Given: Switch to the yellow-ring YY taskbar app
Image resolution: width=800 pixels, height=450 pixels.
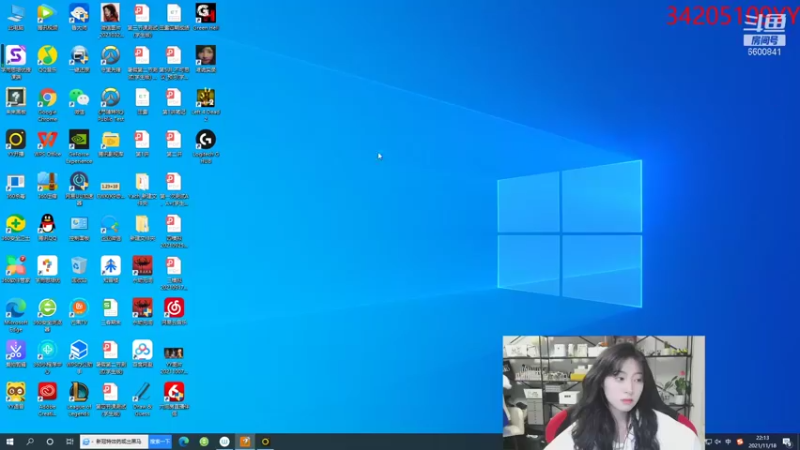Looking at the screenshot, I should pyautogui.click(x=265, y=441).
